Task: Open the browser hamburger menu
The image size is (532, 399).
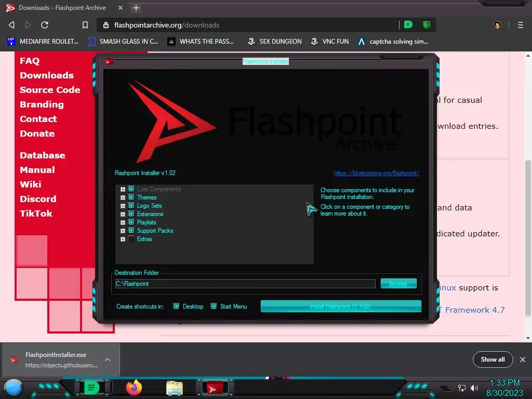Action: coord(521,25)
